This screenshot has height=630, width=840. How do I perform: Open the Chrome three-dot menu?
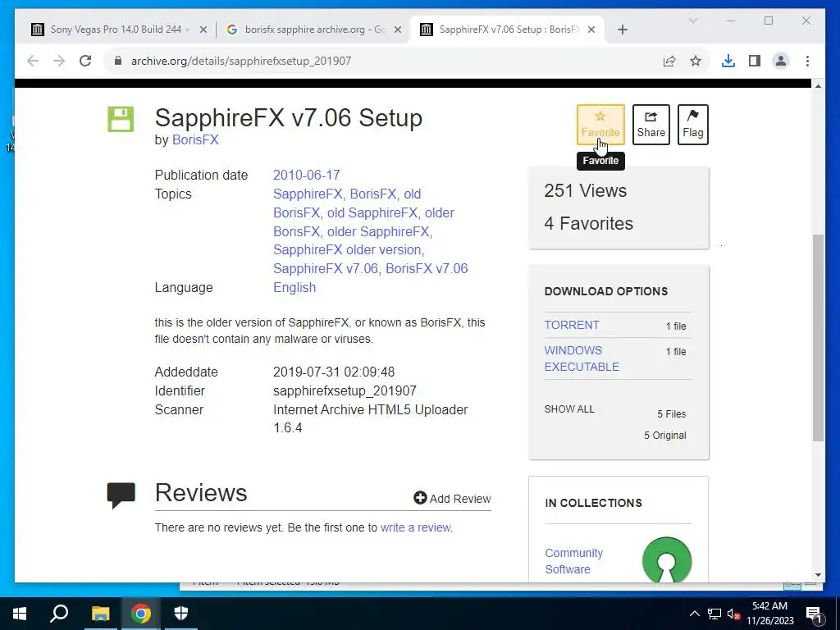(x=807, y=61)
